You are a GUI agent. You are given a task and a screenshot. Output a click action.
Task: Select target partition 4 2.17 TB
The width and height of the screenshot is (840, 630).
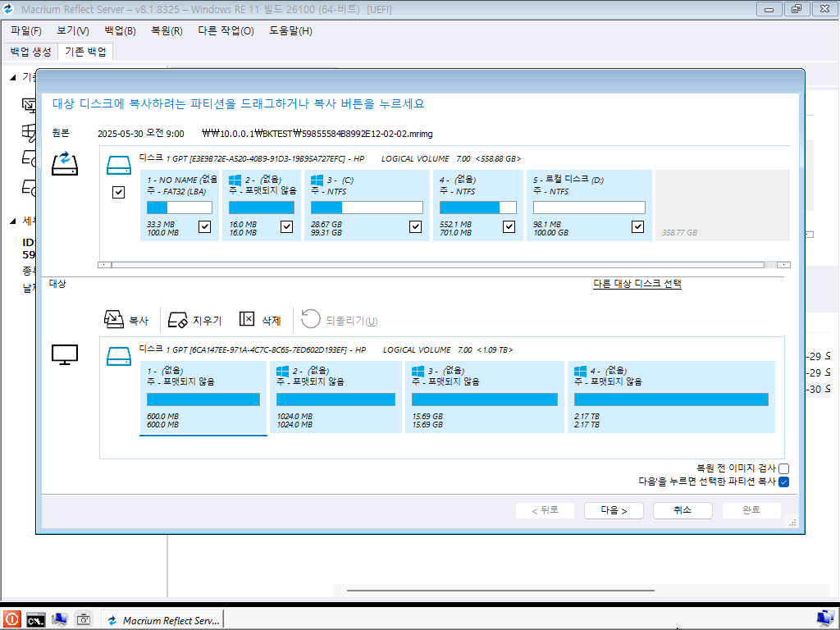(671, 397)
